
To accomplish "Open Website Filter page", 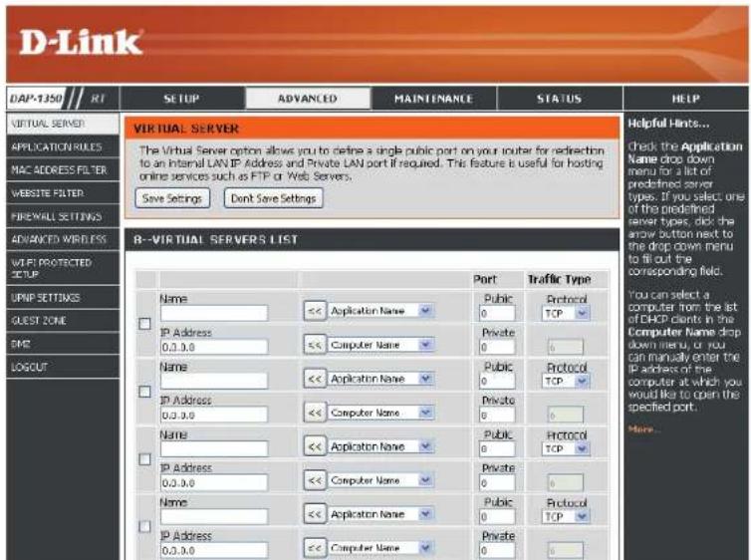I will (x=63, y=193).
